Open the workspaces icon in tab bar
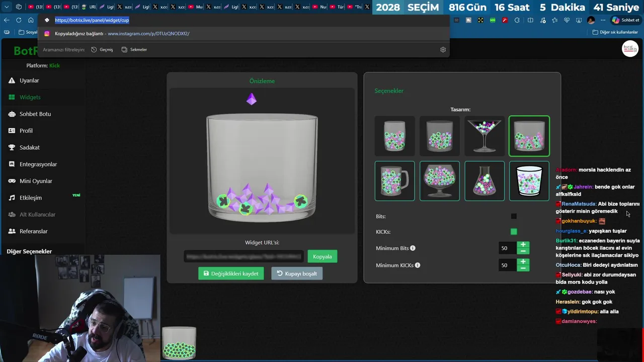The height and width of the screenshot is (362, 644). coord(19,7)
